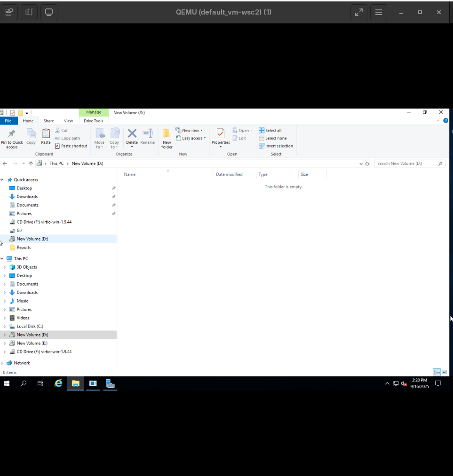This screenshot has height=476, width=453.
Task: Click the Delete X icon
Action: click(132, 133)
